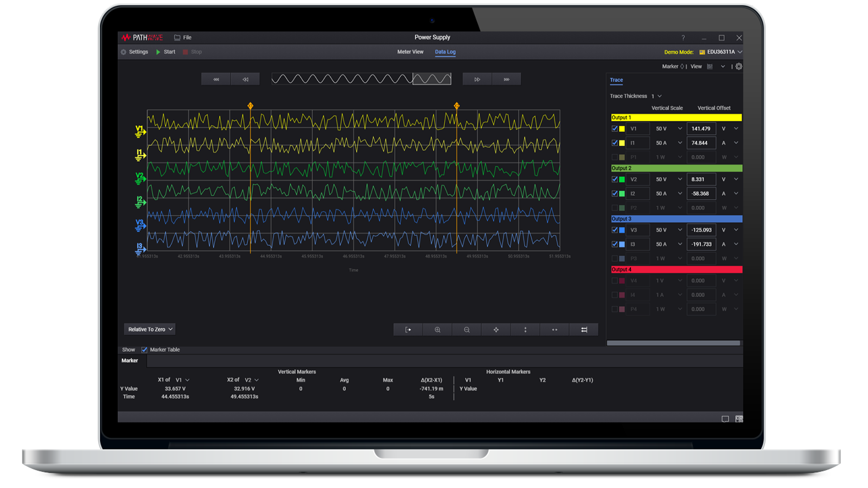This screenshot has height=488, width=868.
Task: Edit the V3 Vertical Offset value field
Action: click(x=701, y=230)
